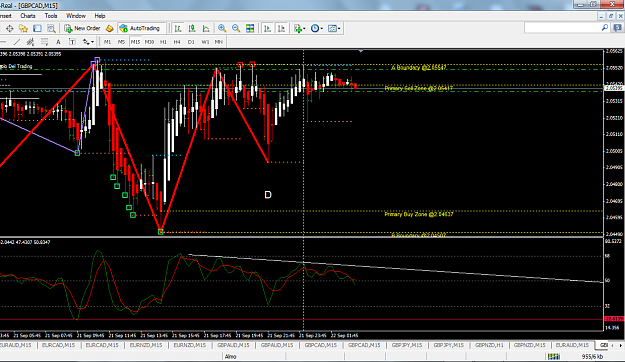625x362 pixels.
Task: Click the New Order button
Action: [82, 28]
